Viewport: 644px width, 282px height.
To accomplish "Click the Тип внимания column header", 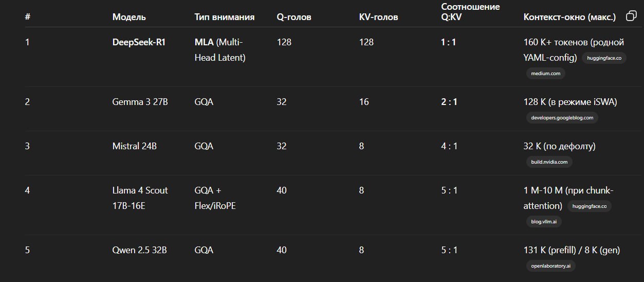I will 225,17.
